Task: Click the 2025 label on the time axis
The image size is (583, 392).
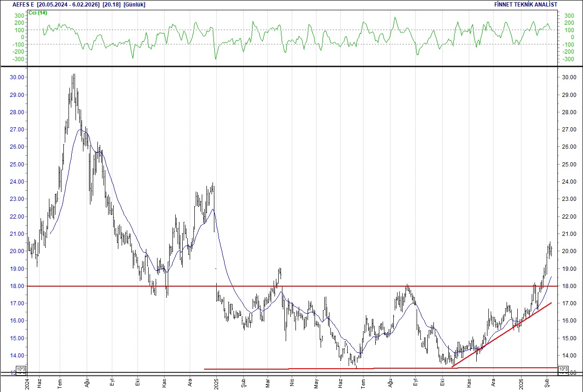Action: pos(218,383)
